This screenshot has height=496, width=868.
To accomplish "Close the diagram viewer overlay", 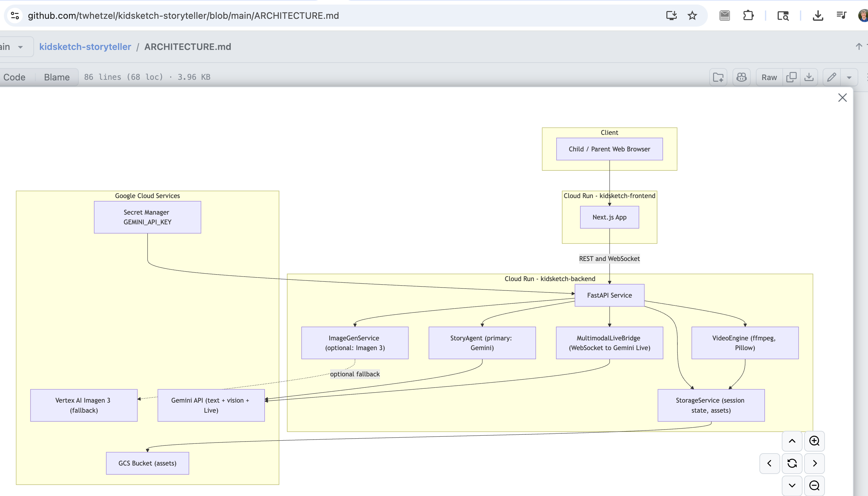I will [x=842, y=98].
